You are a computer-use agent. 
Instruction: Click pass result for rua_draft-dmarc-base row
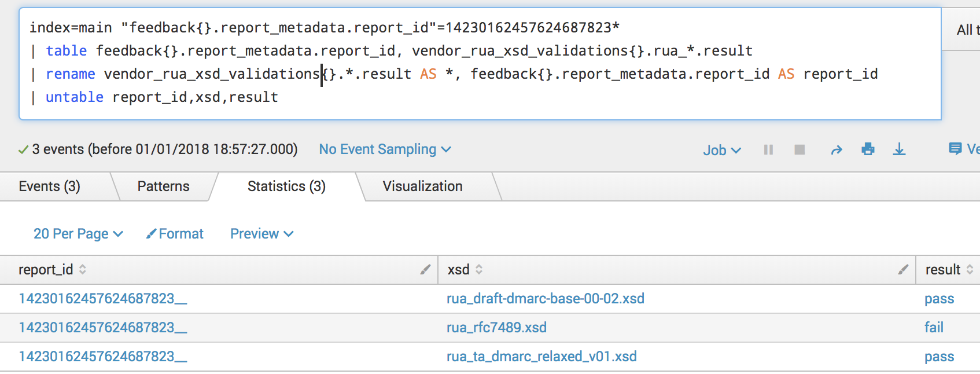(x=939, y=299)
